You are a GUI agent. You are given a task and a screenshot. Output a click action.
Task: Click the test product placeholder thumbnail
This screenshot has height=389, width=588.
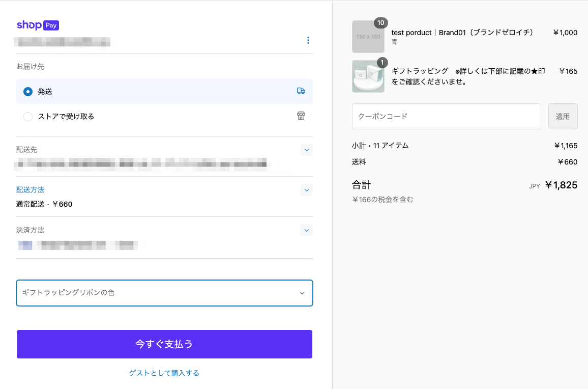point(368,37)
